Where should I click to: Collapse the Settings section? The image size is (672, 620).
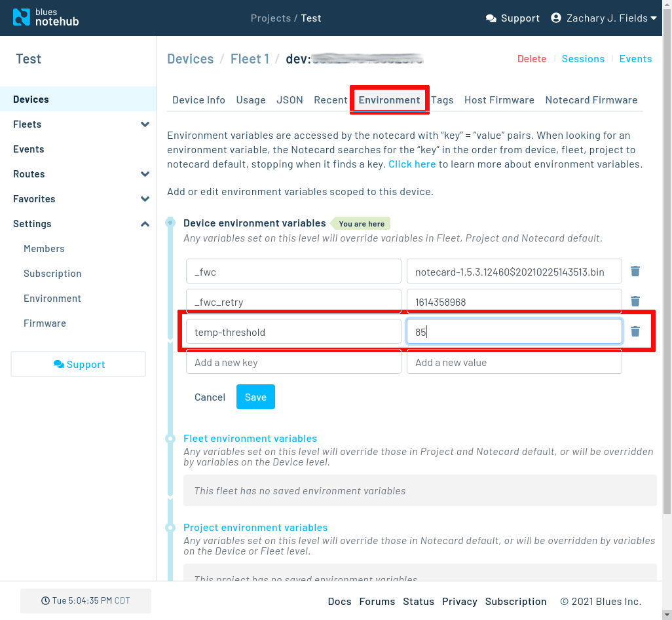pos(145,223)
